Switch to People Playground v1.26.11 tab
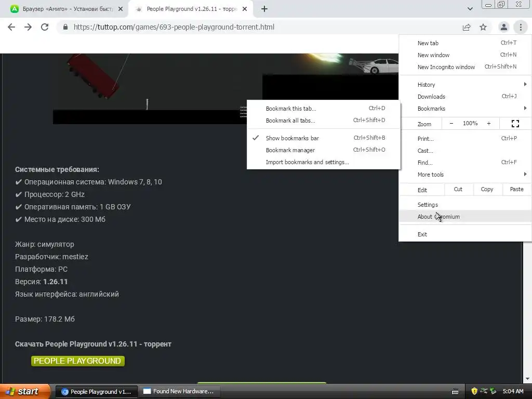The width and height of the screenshot is (532, 399). (190, 9)
